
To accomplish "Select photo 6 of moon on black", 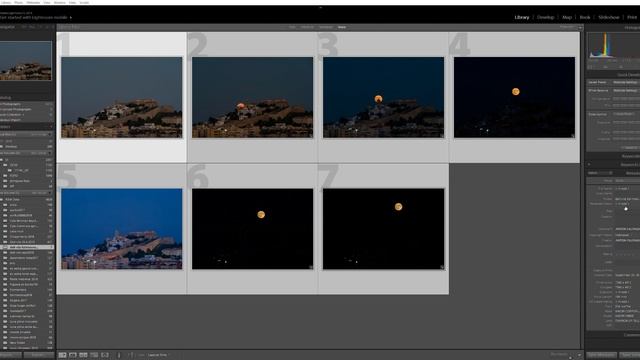I will pyautogui.click(x=252, y=229).
